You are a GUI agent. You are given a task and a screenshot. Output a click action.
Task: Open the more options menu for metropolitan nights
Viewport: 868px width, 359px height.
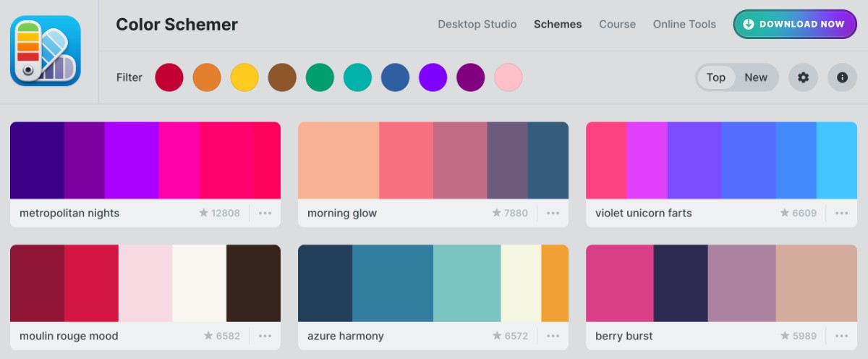265,213
